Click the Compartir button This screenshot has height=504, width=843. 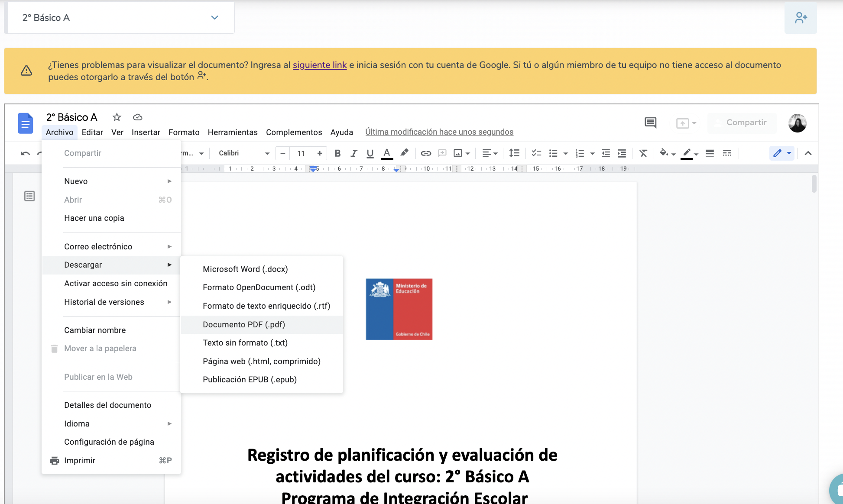[742, 123]
